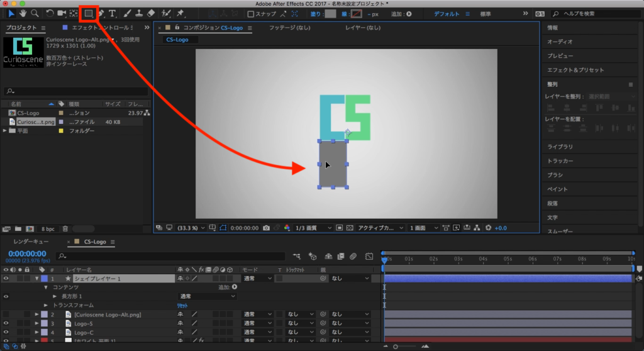644x351 pixels.
Task: Select the Hand tool
Action: (23, 13)
